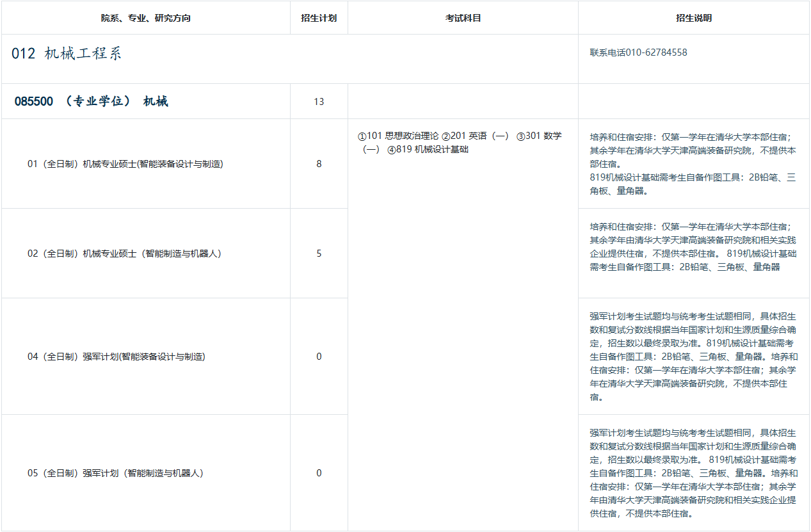Click the enrollment number 5 cell
This screenshot has width=811, height=532.
coord(319,254)
